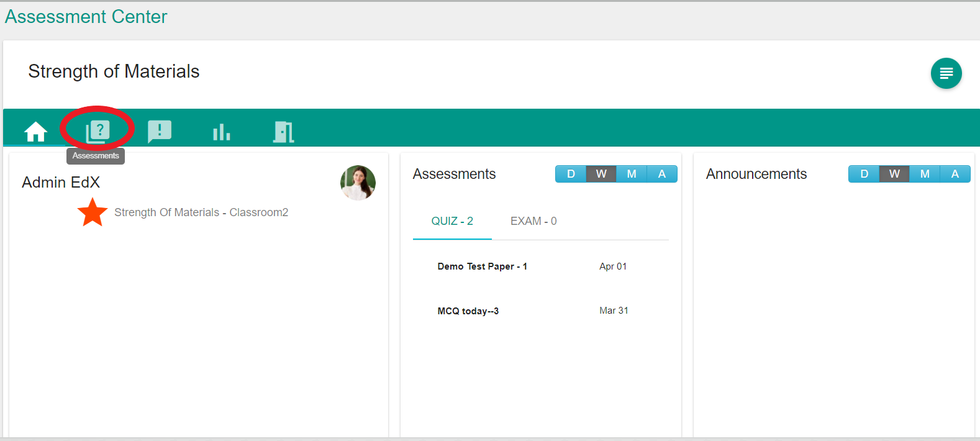
Task: Click Strength Of Materials - Classroom2 link
Action: click(201, 212)
